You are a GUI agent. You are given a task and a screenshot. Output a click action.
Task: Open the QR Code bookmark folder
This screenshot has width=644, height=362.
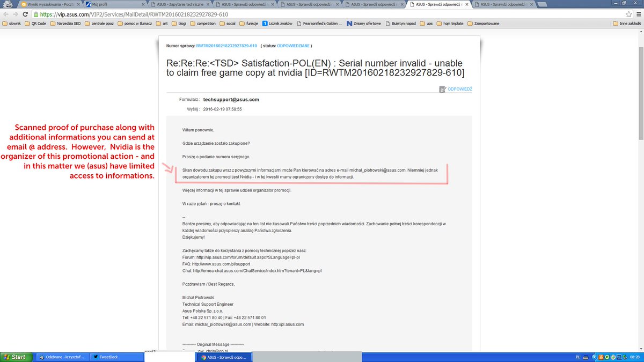(35, 24)
